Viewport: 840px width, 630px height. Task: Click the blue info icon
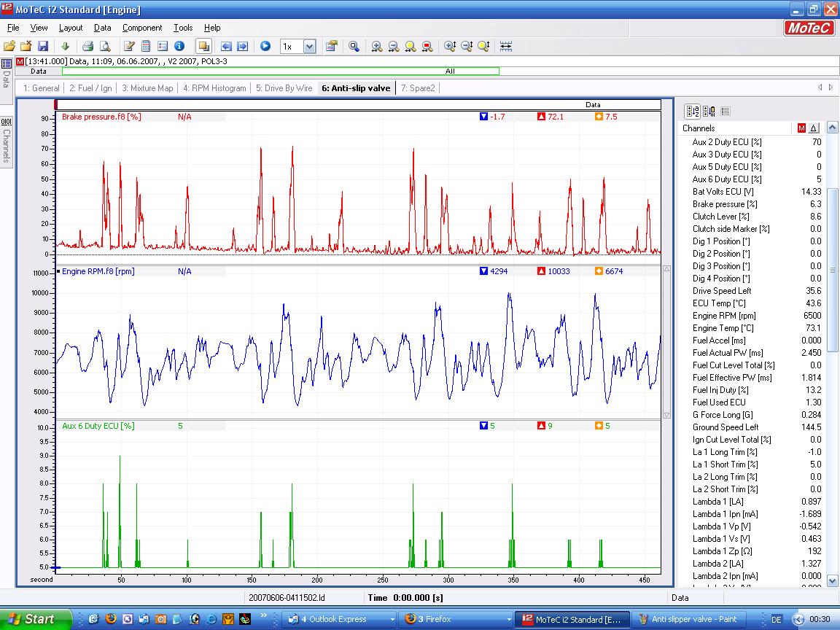(179, 46)
